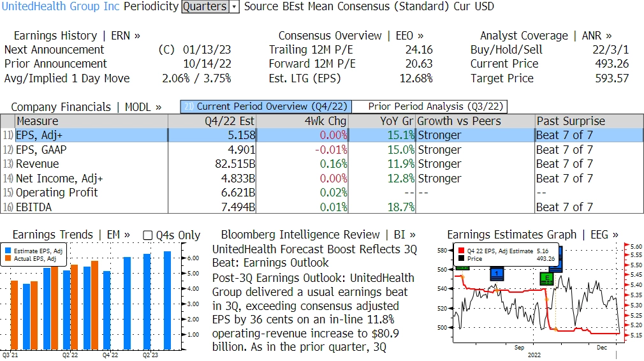Open Company Financials | MODL link
Viewport: 644px width, 361px height.
click(x=86, y=107)
